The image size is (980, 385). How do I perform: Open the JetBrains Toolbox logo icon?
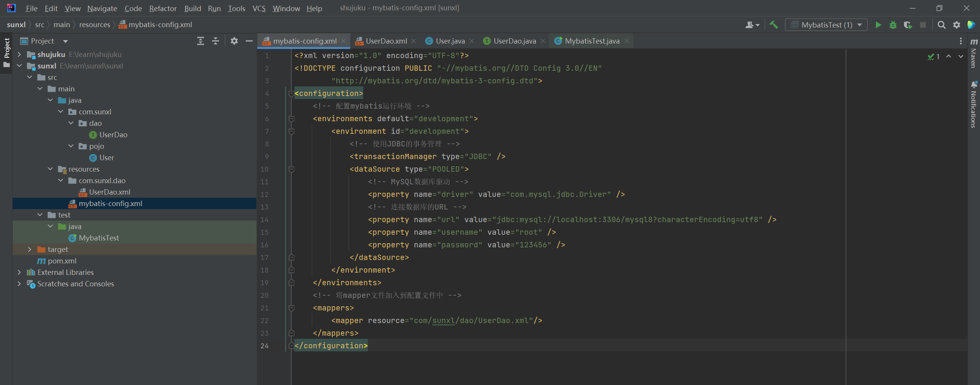click(x=971, y=25)
